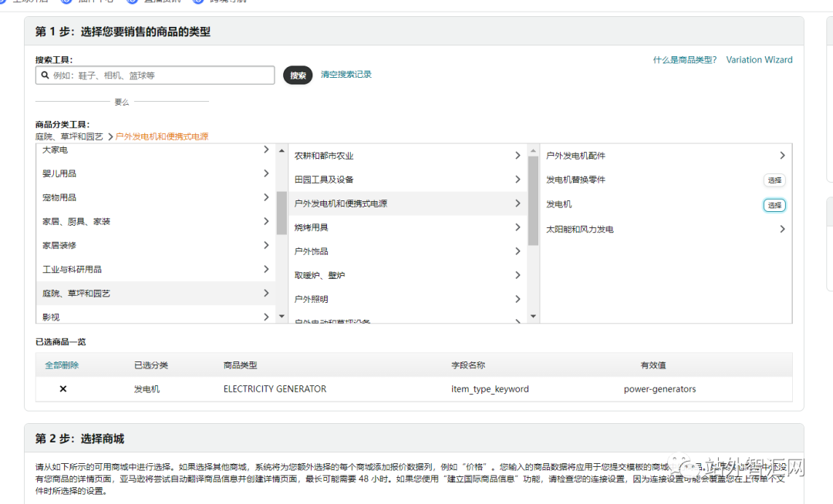Select 取暖炉、壁炉 subcategory

[320, 275]
